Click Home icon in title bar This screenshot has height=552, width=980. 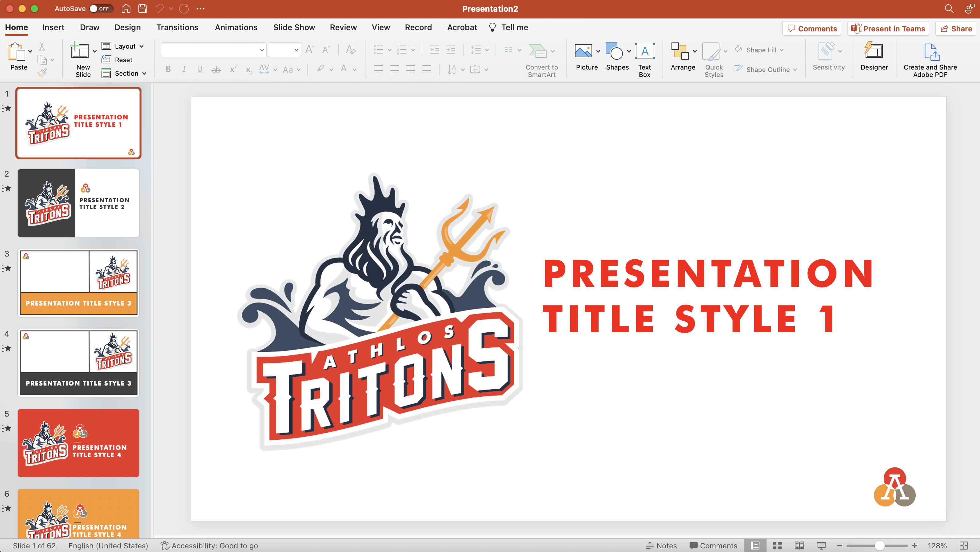tap(126, 8)
